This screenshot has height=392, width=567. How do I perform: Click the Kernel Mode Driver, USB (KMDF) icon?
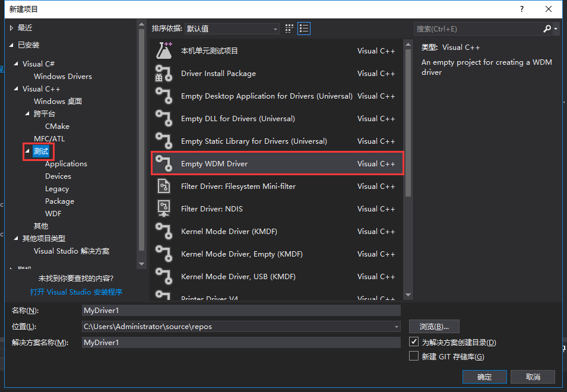click(164, 276)
